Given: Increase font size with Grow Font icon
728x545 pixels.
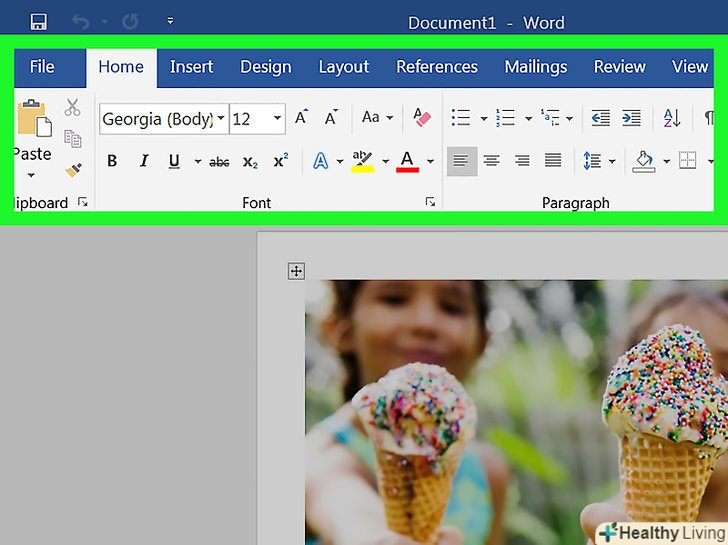Looking at the screenshot, I should tap(301, 118).
